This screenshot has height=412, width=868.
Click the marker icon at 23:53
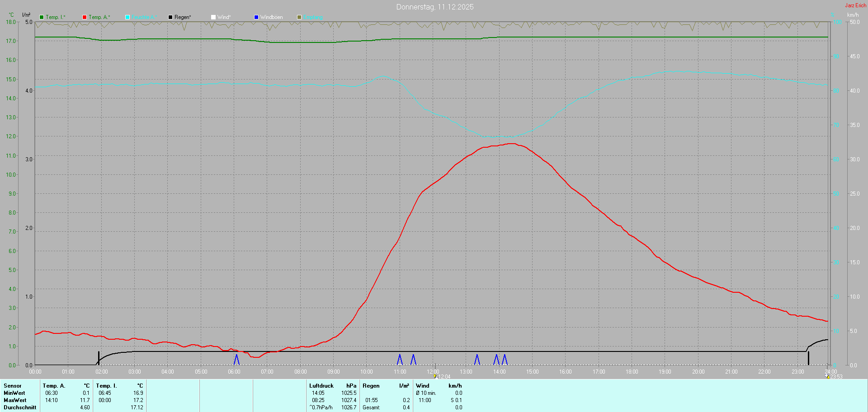(827, 376)
